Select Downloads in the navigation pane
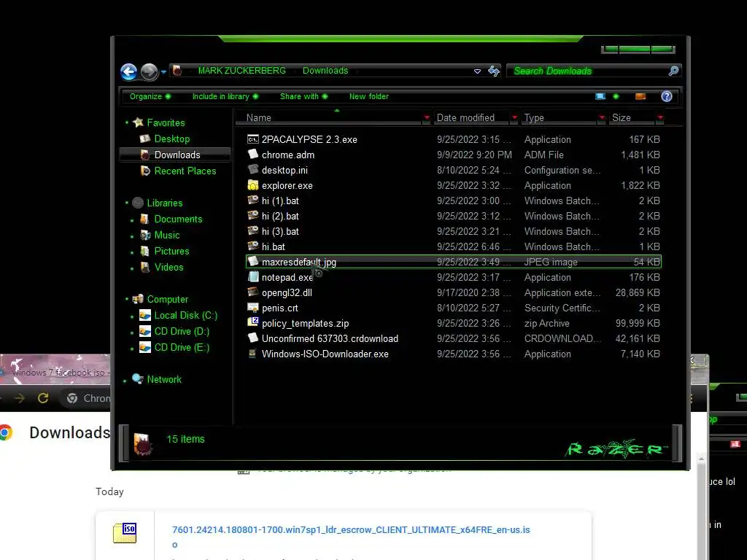This screenshot has height=560, width=747. [177, 155]
